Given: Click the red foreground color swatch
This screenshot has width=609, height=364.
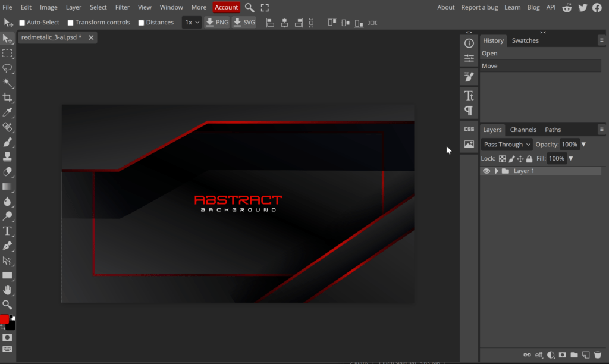Looking at the screenshot, I should [x=4, y=319].
